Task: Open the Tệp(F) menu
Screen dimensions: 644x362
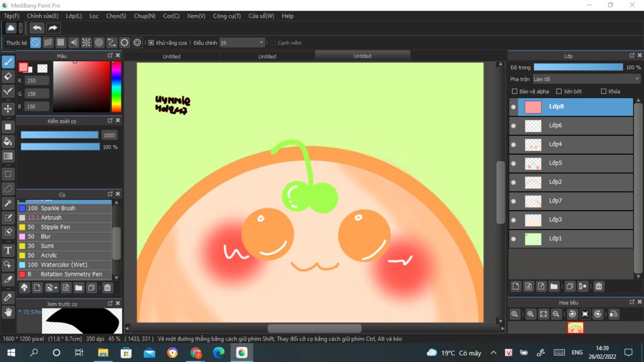Action: point(11,16)
